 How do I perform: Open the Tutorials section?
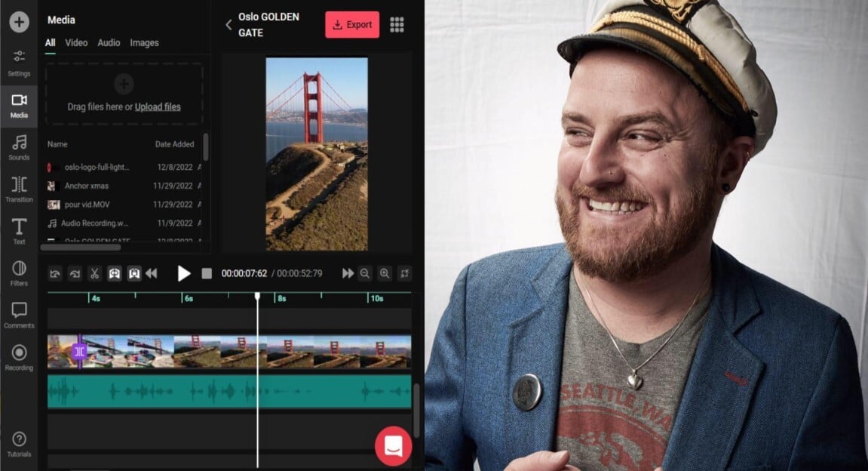point(19,445)
